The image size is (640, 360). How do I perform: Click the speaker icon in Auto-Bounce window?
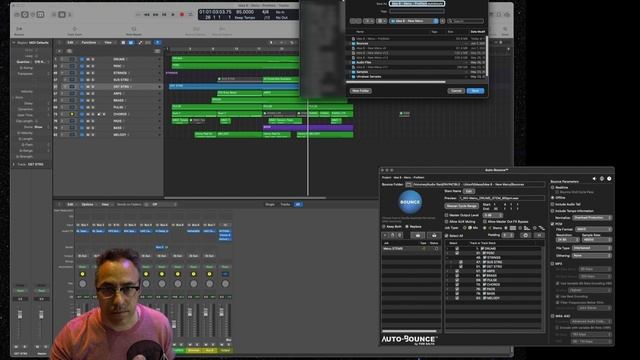click(594, 179)
